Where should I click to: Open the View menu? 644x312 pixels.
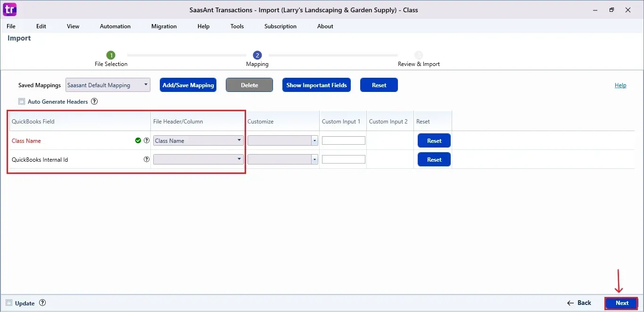coord(73,26)
